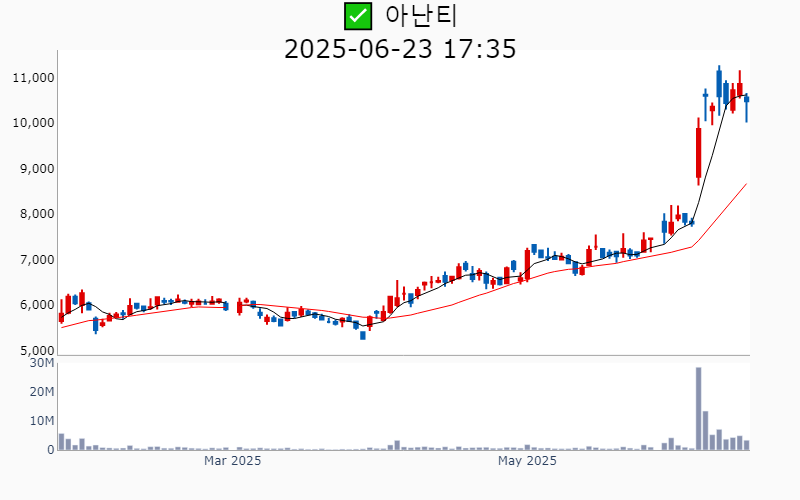Click the 10,000 price axis label
This screenshot has height=500, width=800.
coord(33,123)
